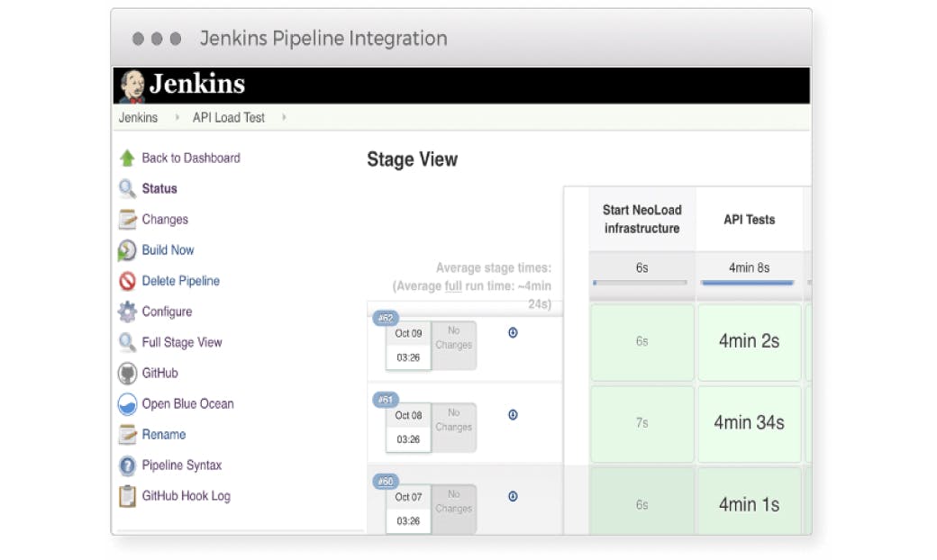Click the Pipeline Syntax help icon
937x560 pixels.
tap(127, 465)
